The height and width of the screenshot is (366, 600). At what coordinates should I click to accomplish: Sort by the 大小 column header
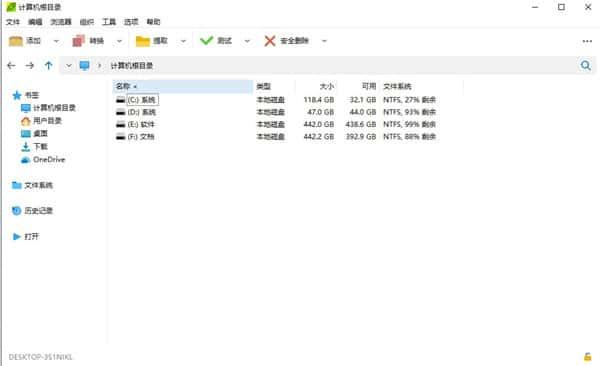point(316,87)
